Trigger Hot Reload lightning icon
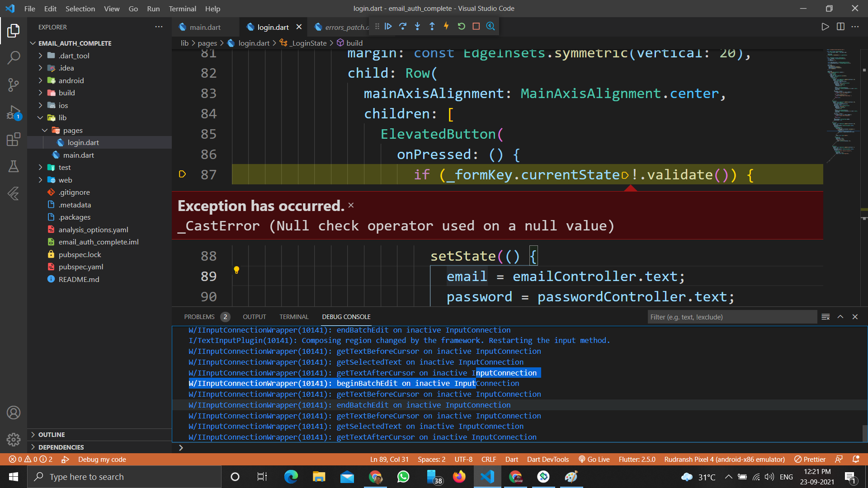 [446, 26]
